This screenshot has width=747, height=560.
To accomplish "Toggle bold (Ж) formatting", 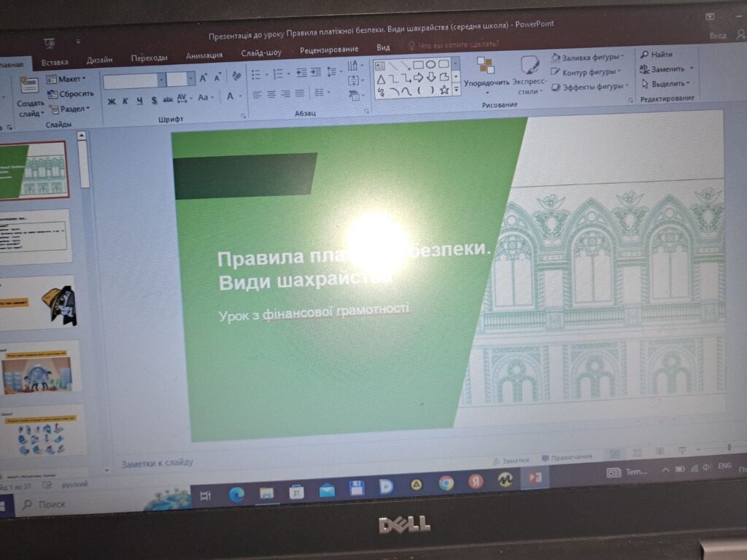I will 111,101.
